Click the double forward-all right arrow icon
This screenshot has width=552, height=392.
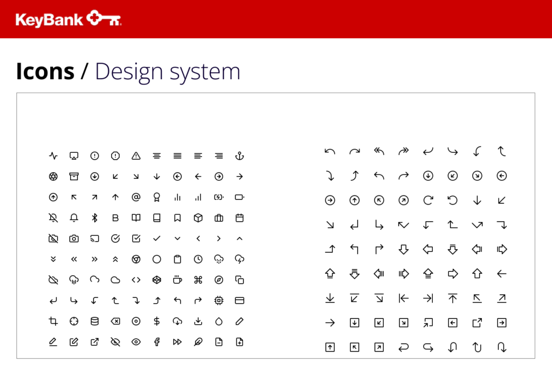click(404, 151)
